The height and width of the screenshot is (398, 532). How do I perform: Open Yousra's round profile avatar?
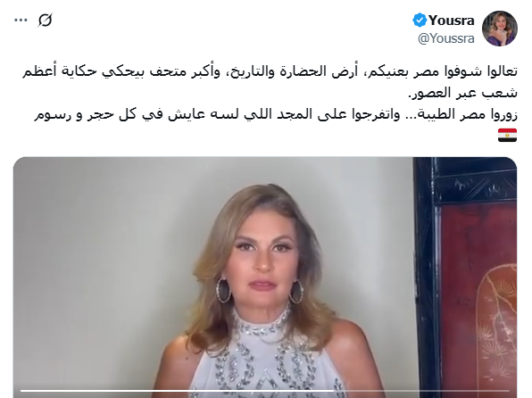click(500, 29)
